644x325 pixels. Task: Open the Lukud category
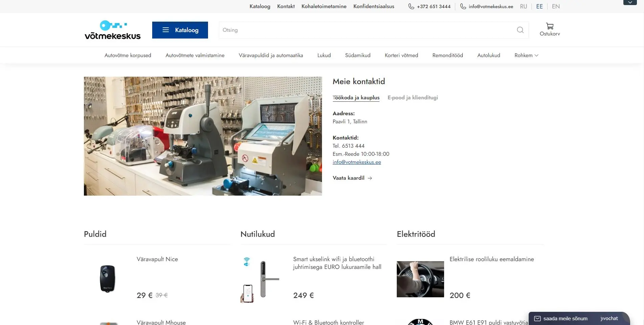coord(324,55)
